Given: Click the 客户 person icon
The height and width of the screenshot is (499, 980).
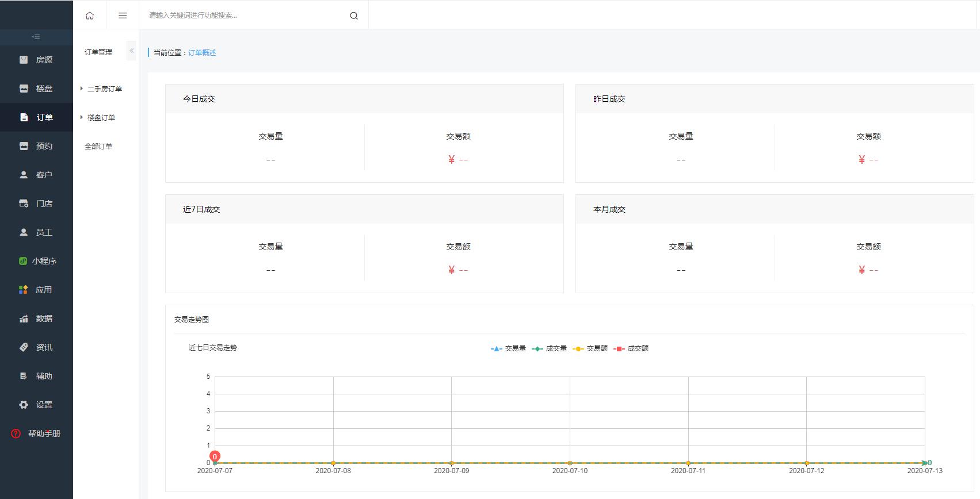Looking at the screenshot, I should [24, 175].
